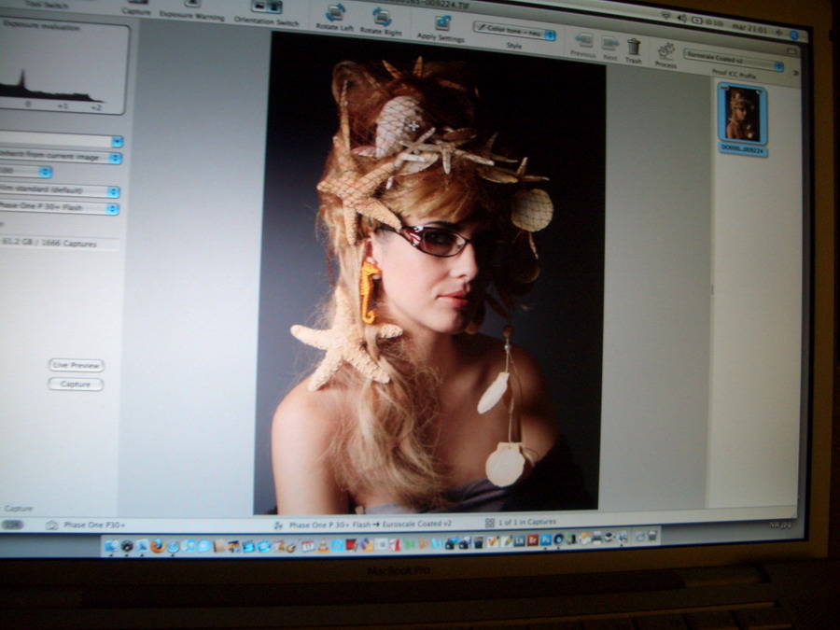Click the Capture toolbar icon
Image resolution: width=840 pixels, height=630 pixels.
136,3
